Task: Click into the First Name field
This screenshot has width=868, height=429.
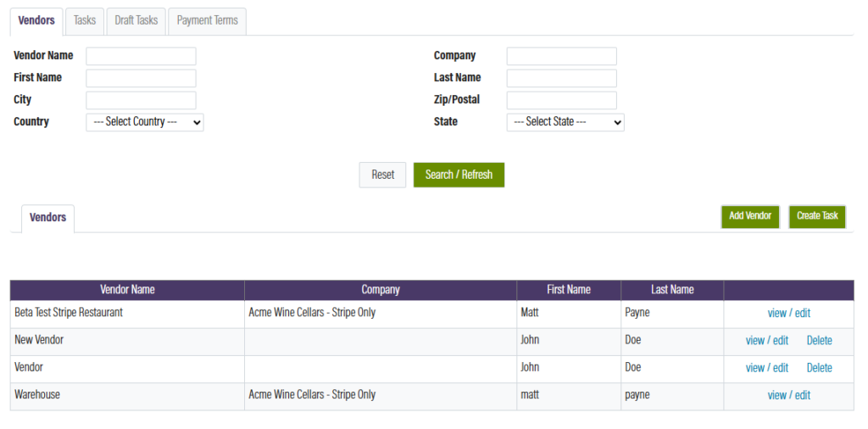Action: pyautogui.click(x=141, y=78)
